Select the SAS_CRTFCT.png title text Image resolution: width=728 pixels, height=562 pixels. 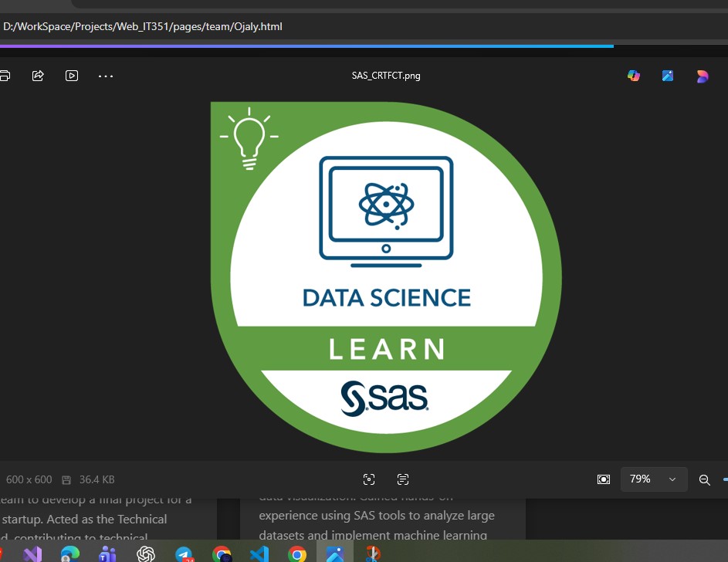[386, 76]
